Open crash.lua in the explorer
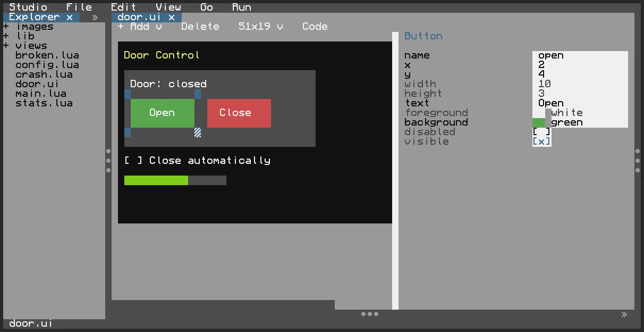The height and width of the screenshot is (332, 644). coord(44,74)
